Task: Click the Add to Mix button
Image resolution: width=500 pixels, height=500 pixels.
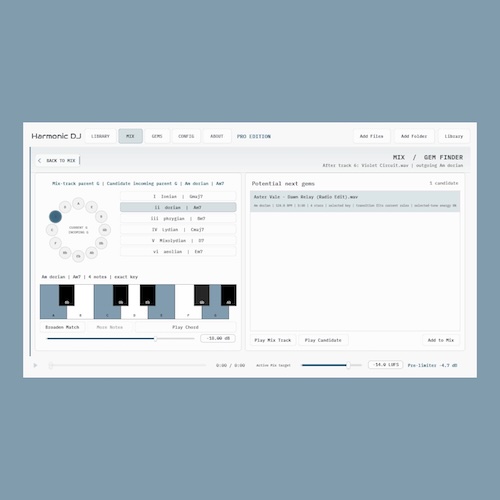Action: (x=441, y=340)
